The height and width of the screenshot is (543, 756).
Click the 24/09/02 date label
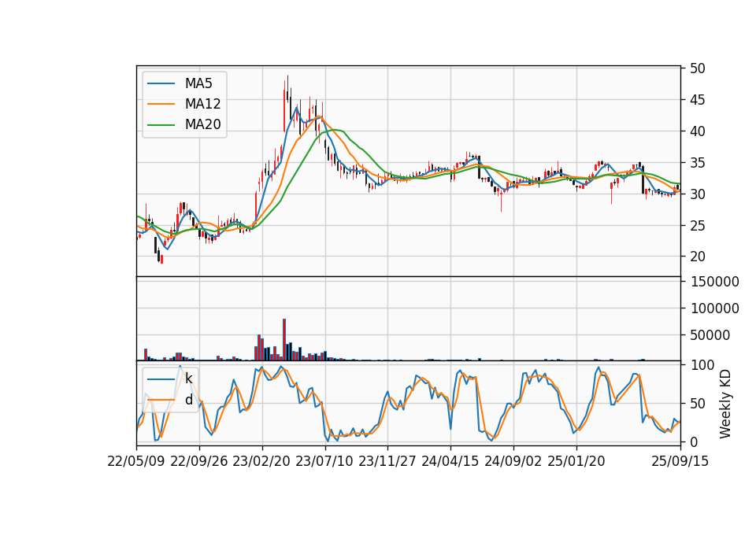pyautogui.click(x=513, y=462)
